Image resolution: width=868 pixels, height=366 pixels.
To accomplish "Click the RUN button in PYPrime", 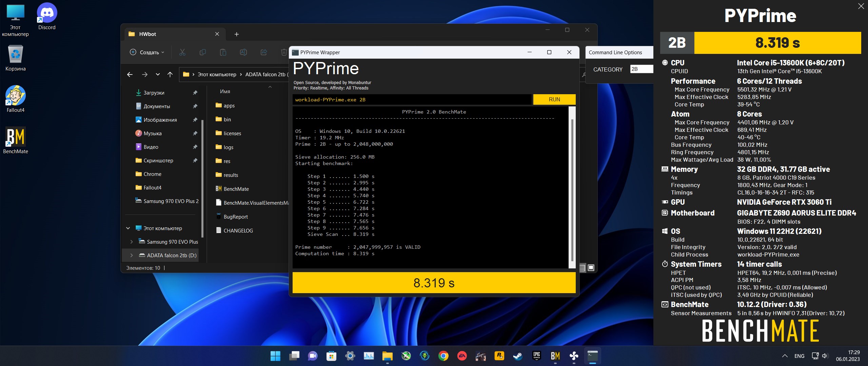I will pos(554,99).
